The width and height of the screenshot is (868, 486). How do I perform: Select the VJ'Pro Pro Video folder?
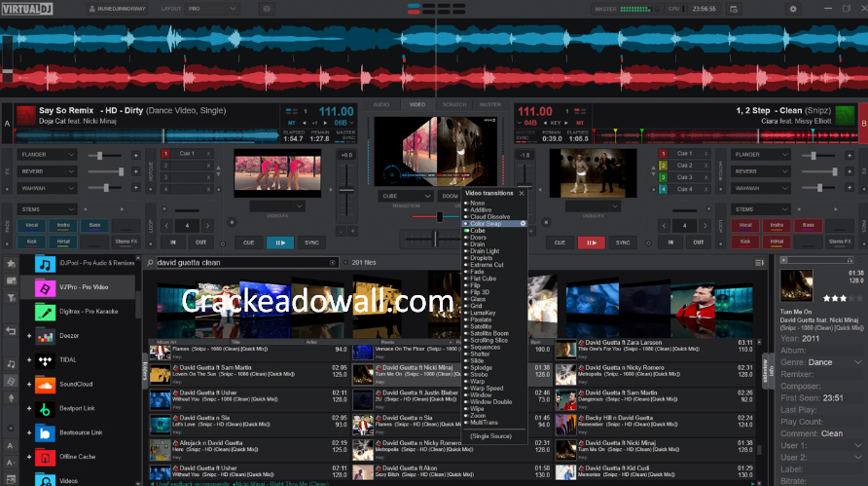pos(78,287)
